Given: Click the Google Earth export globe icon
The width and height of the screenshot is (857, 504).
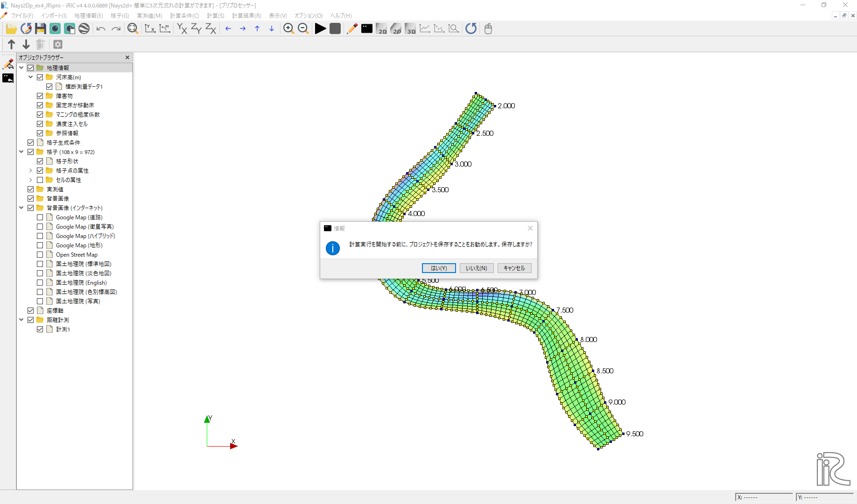Looking at the screenshot, I should pos(84,29).
